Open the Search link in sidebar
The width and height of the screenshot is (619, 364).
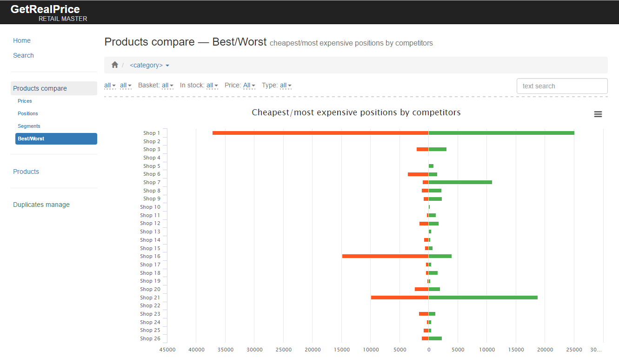point(23,55)
